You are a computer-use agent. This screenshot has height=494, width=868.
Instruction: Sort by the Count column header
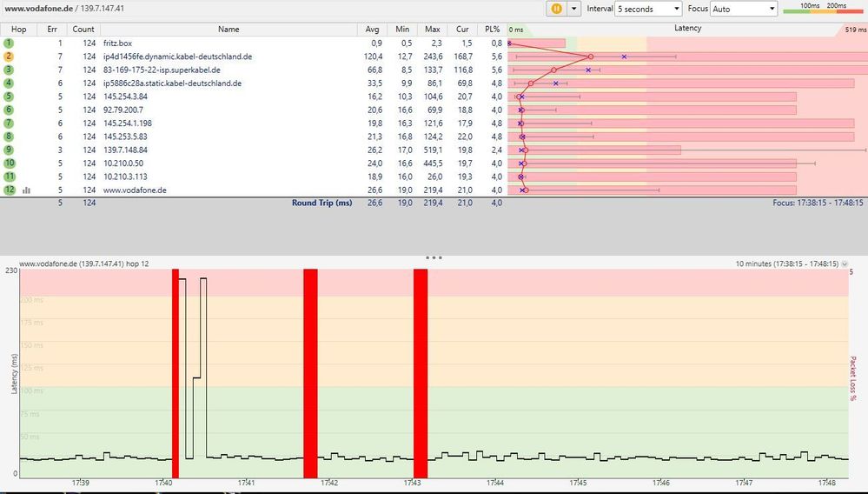pos(83,30)
